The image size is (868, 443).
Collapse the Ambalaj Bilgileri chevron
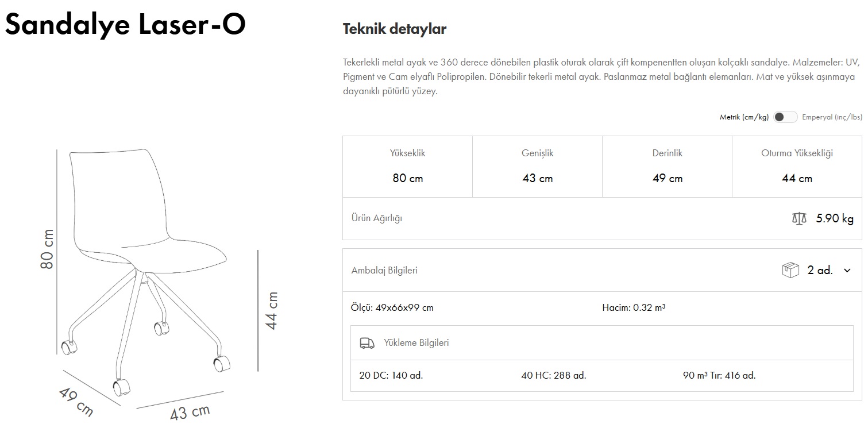click(x=847, y=271)
